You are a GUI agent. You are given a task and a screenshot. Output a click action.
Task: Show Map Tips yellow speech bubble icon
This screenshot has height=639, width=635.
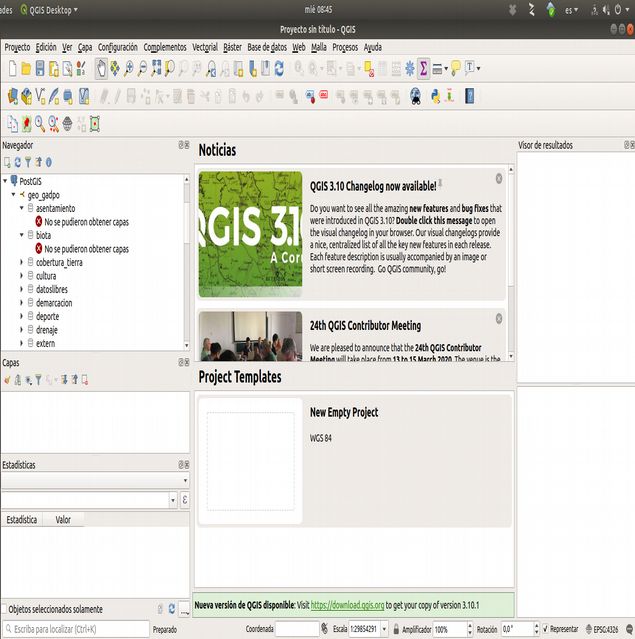(456, 68)
